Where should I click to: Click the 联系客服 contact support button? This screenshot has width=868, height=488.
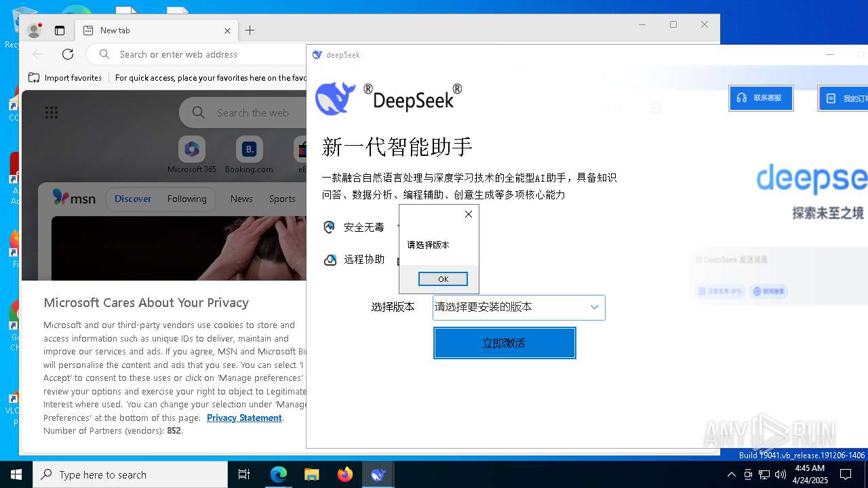point(761,98)
